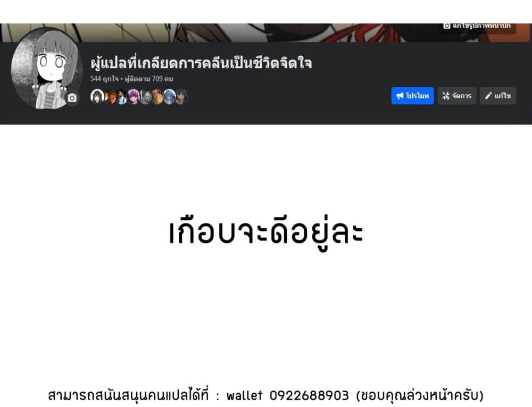The width and height of the screenshot is (532, 407).
Task: Open the follower avatar with blue hair
Action: pyautogui.click(x=169, y=97)
